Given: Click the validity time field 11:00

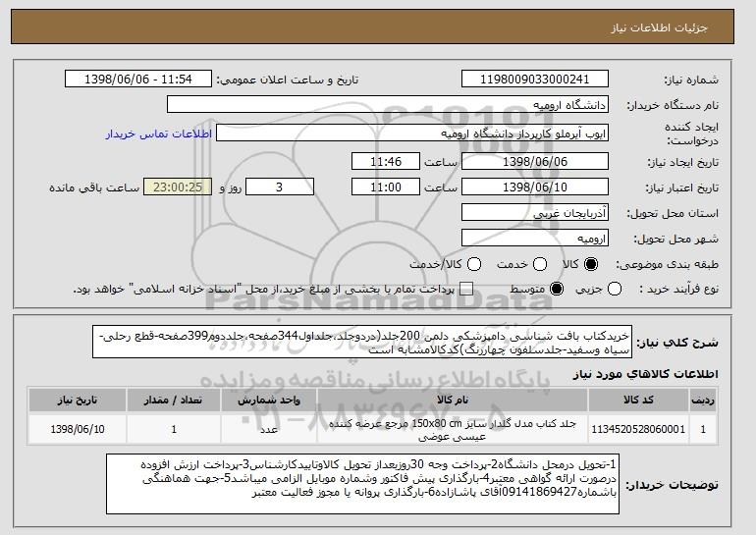Looking at the screenshot, I should tap(386, 187).
